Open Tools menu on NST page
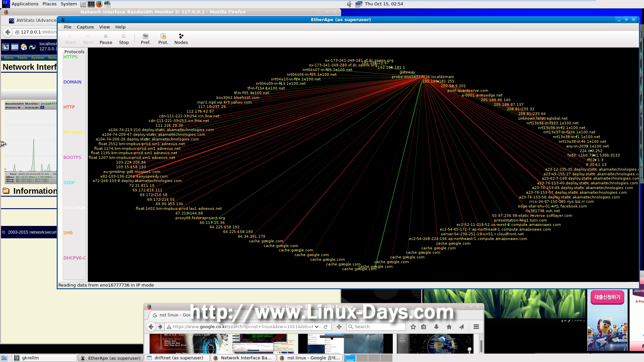This screenshot has height=362, width=644. pyautogui.click(x=22, y=58)
